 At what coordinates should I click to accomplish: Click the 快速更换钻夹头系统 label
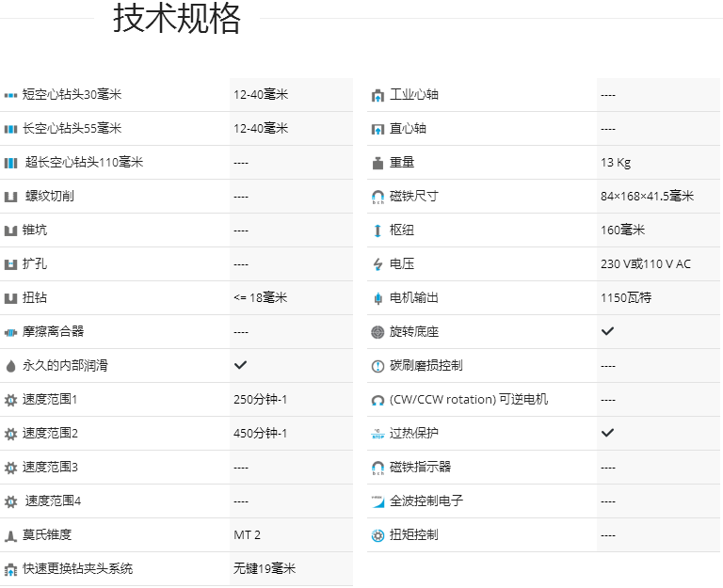coord(78,569)
